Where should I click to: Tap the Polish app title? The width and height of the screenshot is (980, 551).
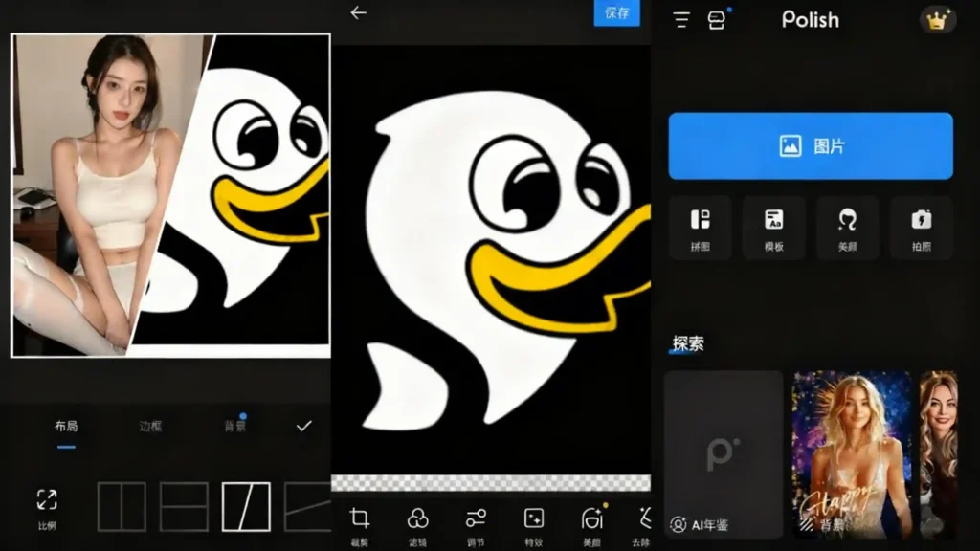810,20
